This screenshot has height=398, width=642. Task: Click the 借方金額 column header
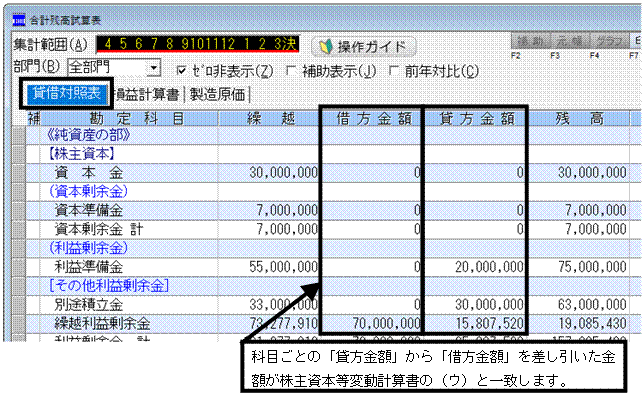372,119
